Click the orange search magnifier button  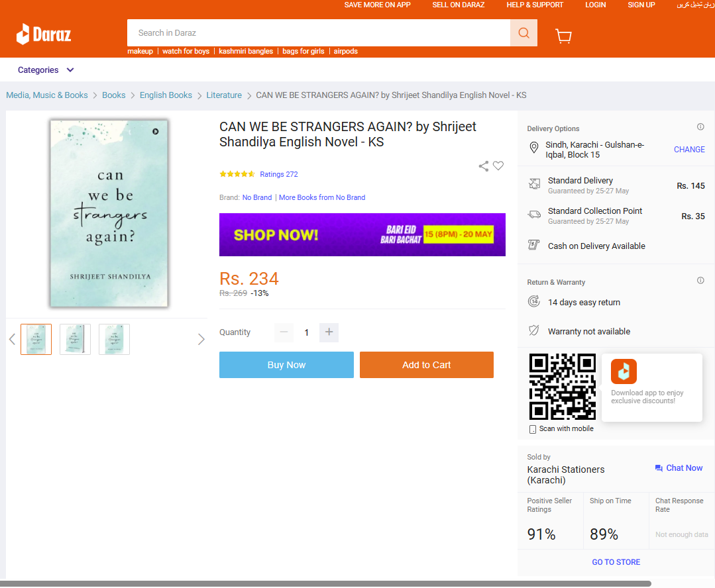click(x=523, y=33)
